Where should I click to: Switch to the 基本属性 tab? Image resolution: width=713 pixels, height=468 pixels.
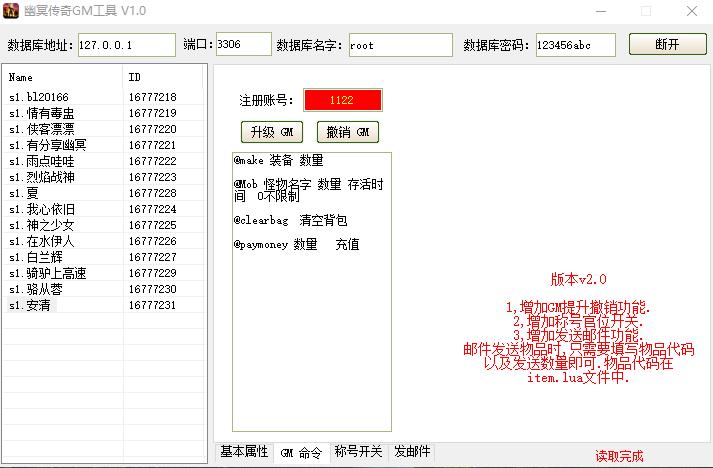coord(244,452)
